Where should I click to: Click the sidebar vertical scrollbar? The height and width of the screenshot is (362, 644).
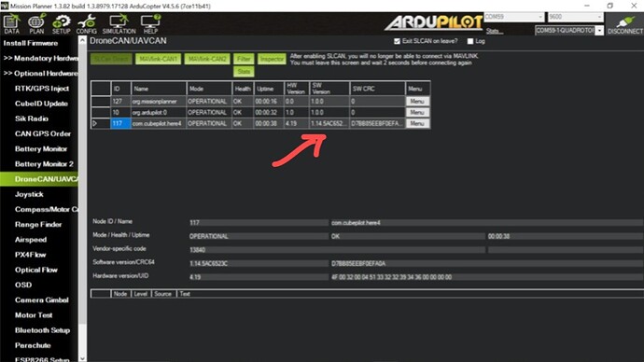82,199
